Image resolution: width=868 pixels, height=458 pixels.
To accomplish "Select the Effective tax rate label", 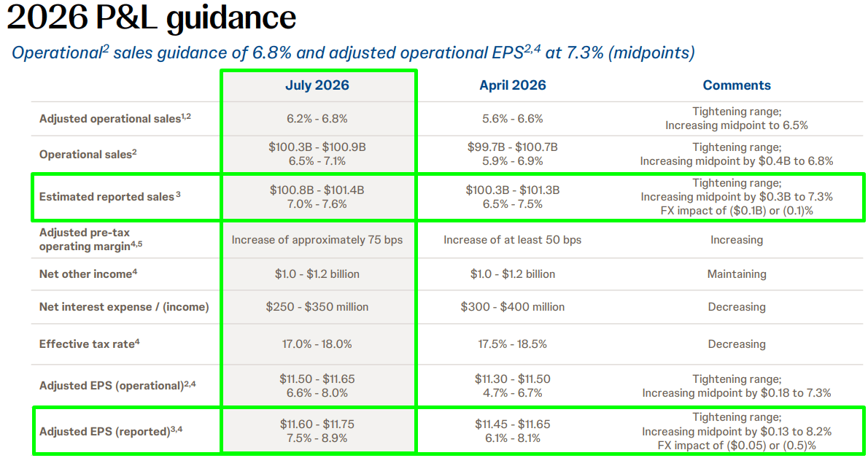I will [89, 344].
